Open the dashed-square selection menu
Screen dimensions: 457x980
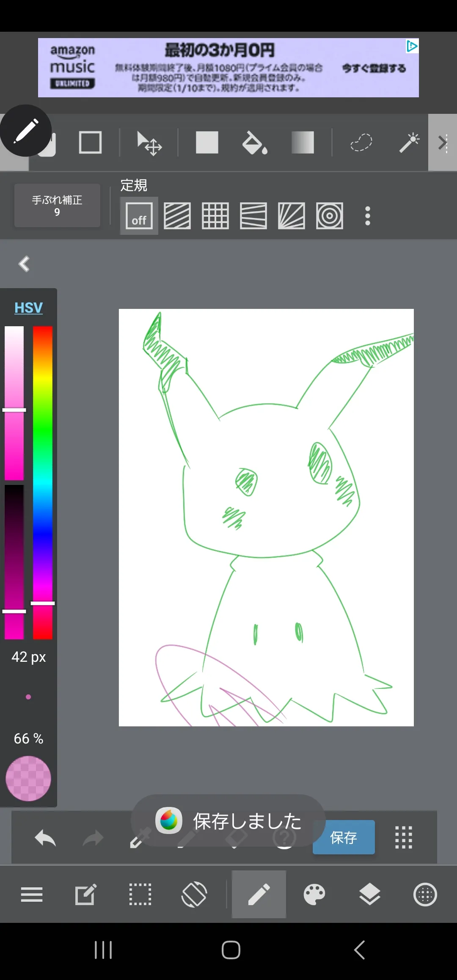[x=140, y=895]
